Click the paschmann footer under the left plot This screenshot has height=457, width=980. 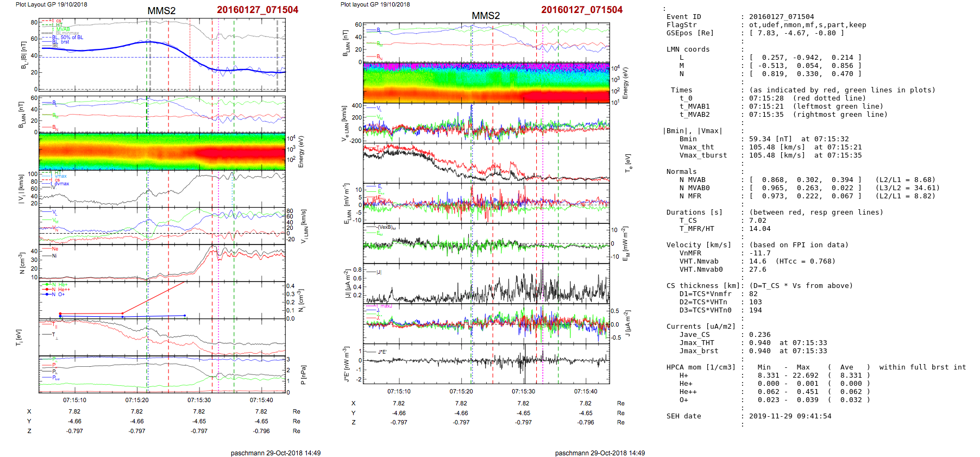point(275,453)
